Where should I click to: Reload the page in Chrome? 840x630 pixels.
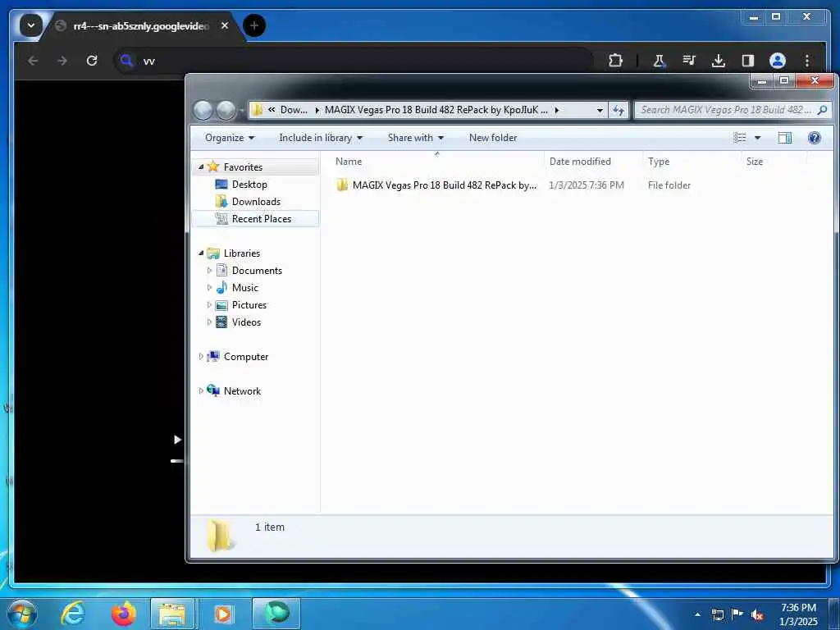pyautogui.click(x=92, y=61)
